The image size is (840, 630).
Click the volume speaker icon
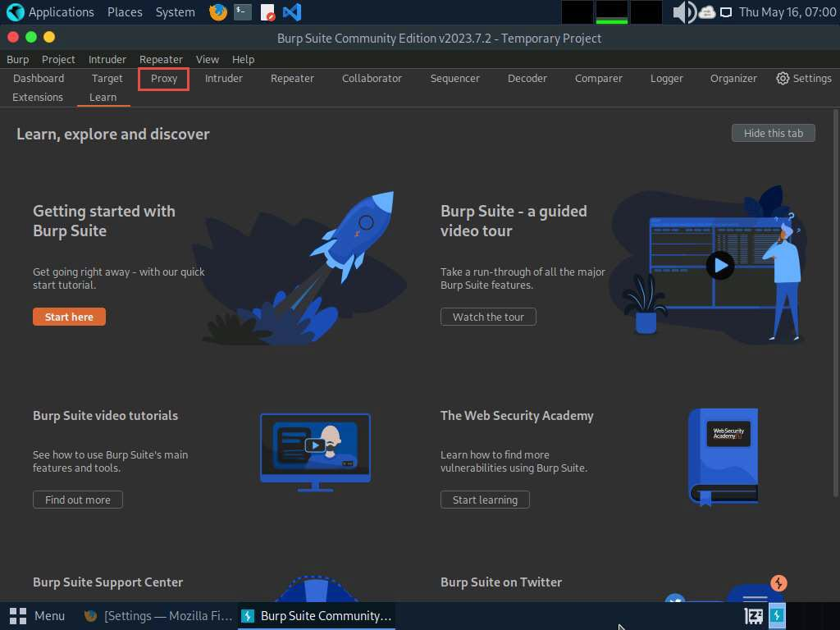click(x=682, y=12)
